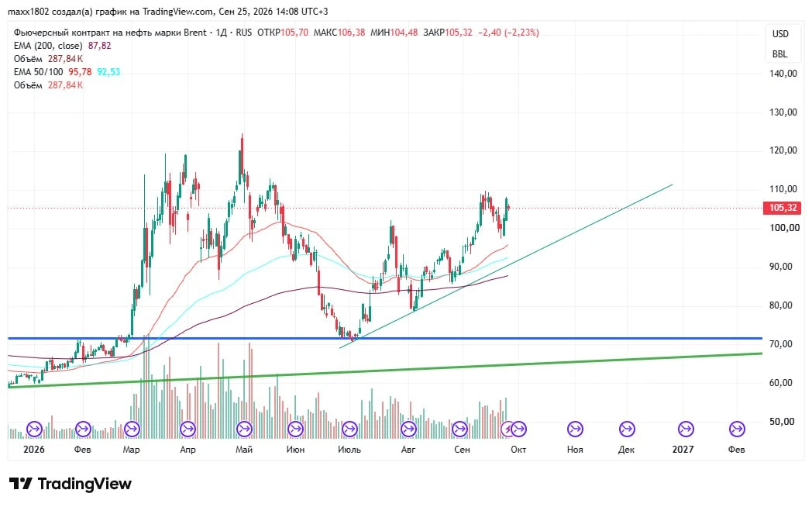Viewport: 812px width, 507px height.
Task: Click the 60,00 price axis label
Action: (781, 383)
